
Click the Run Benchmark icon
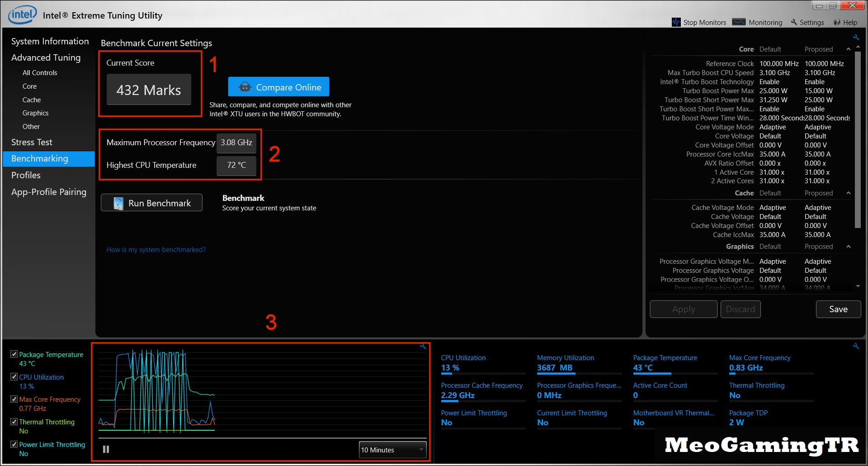[x=118, y=203]
